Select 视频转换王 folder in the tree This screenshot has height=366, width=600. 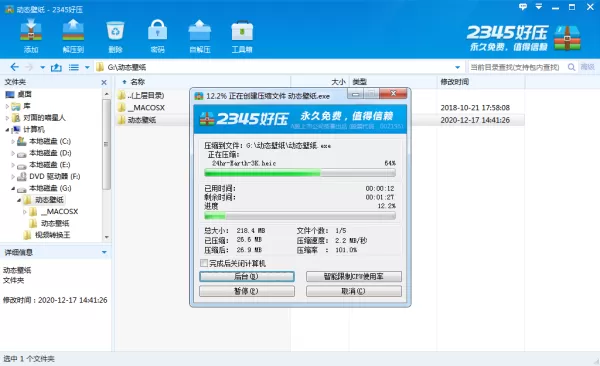coord(52,235)
